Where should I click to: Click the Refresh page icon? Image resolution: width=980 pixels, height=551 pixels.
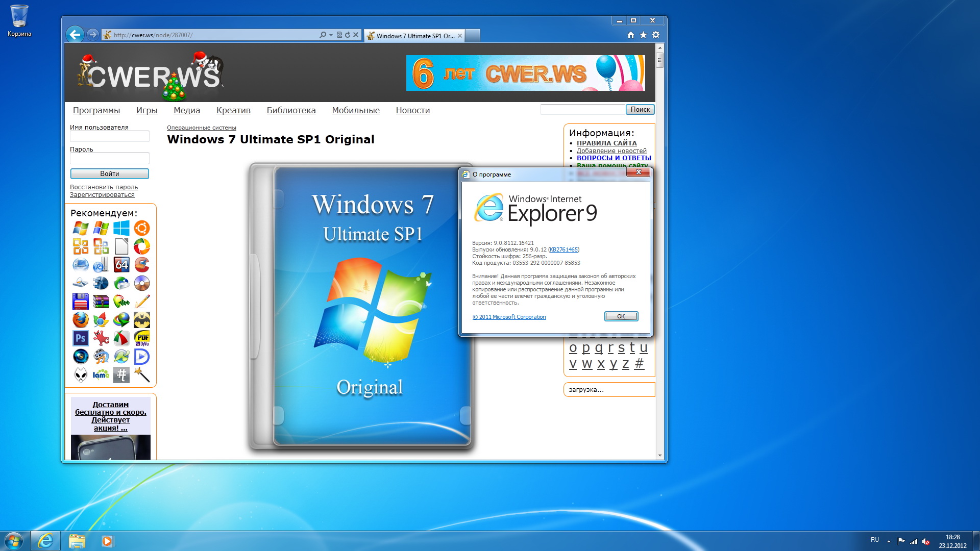click(x=348, y=35)
